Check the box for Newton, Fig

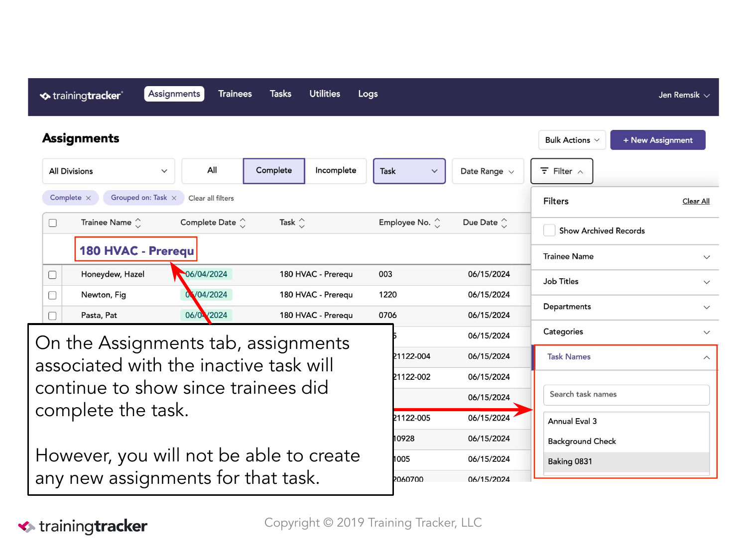pyautogui.click(x=52, y=295)
